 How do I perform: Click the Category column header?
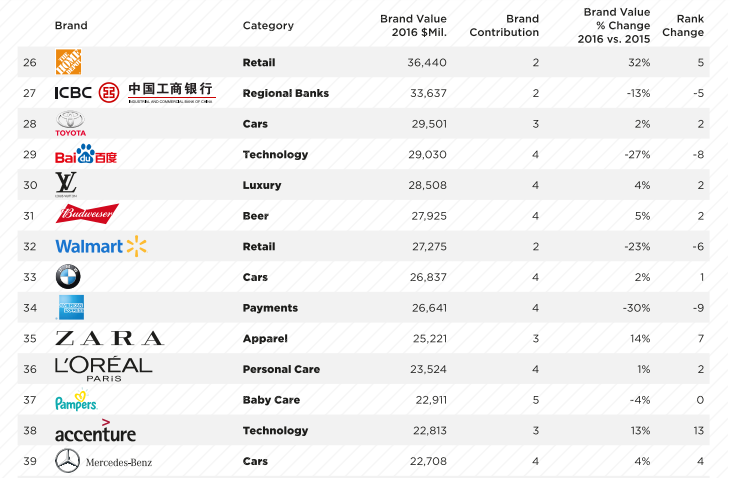(x=268, y=26)
